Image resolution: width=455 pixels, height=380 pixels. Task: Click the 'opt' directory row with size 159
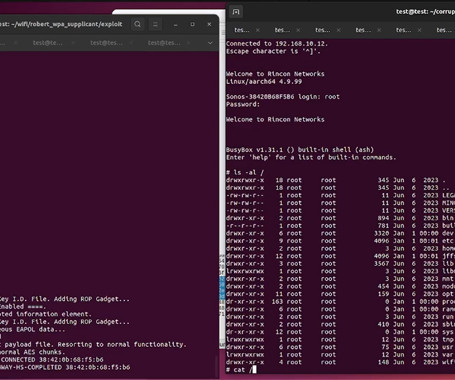pyautogui.click(x=341, y=294)
